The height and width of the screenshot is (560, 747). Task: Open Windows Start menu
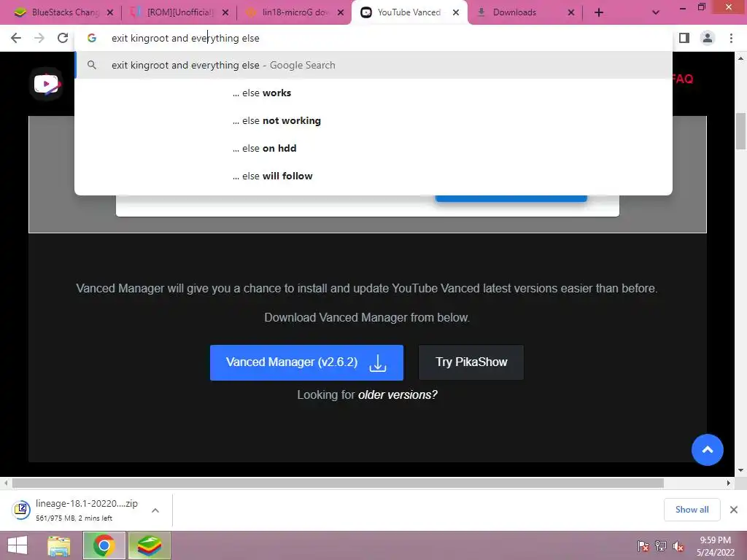[x=18, y=545]
